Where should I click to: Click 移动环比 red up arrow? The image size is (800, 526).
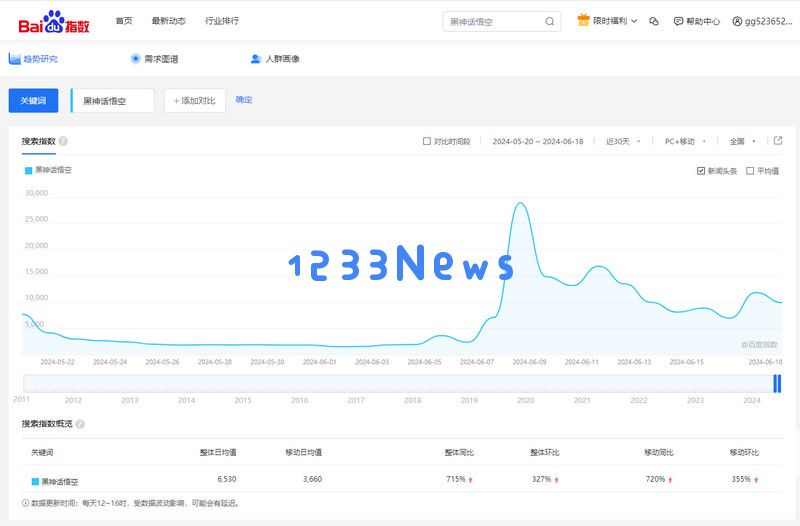click(756, 480)
